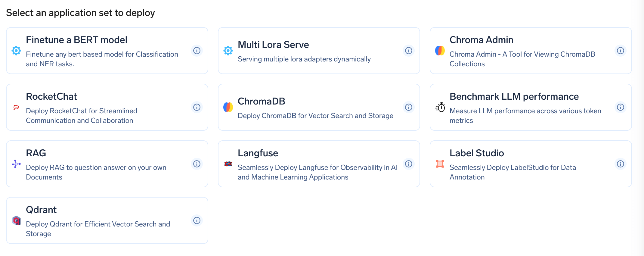Show info for the Chroma Admin card

(x=621, y=51)
